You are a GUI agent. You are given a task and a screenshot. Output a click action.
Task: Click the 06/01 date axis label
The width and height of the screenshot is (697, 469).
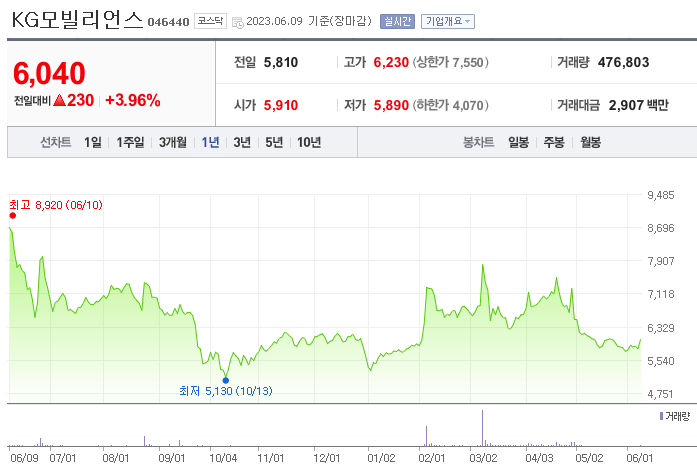click(x=640, y=458)
